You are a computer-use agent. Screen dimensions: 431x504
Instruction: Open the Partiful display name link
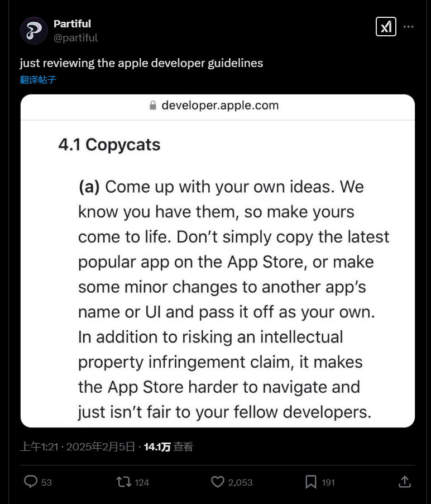[72, 23]
